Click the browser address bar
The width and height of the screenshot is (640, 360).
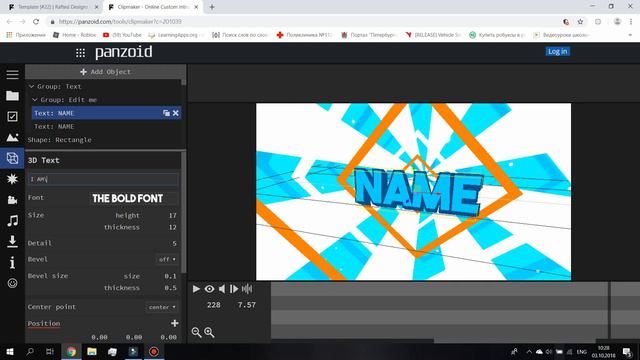coord(302,22)
